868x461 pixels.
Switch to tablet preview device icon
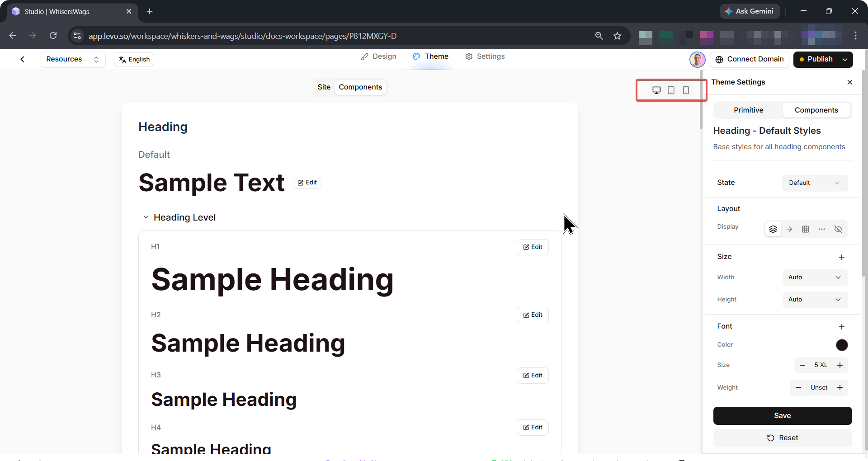click(x=671, y=90)
